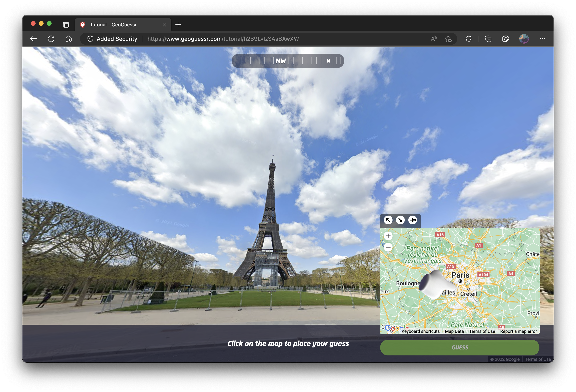
Task: Go back to previous page
Action: pos(33,39)
